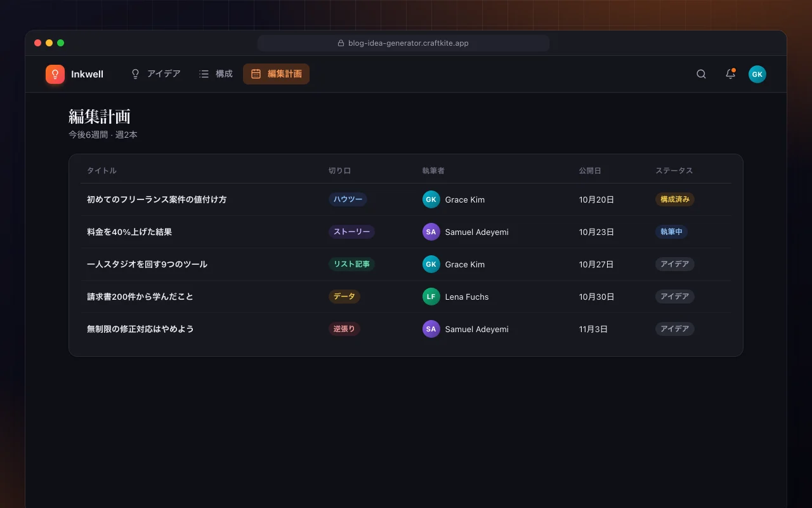Click the browser URL address field
Screen dimensions: 812x508
tap(403, 43)
